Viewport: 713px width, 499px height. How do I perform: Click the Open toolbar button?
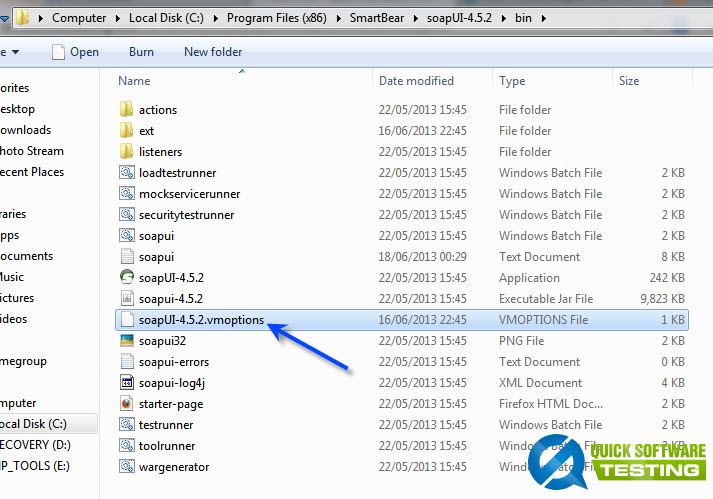point(76,52)
